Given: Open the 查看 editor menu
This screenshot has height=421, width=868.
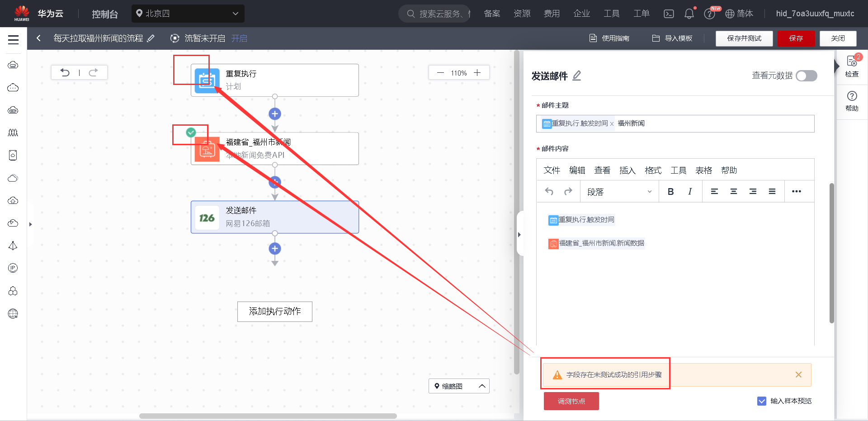Looking at the screenshot, I should point(603,170).
